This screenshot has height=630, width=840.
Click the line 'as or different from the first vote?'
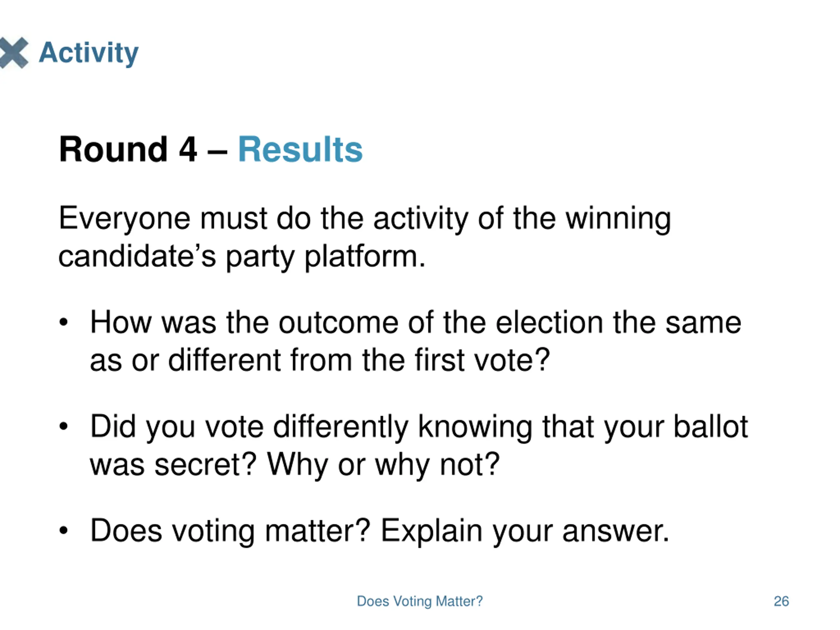pos(320,360)
